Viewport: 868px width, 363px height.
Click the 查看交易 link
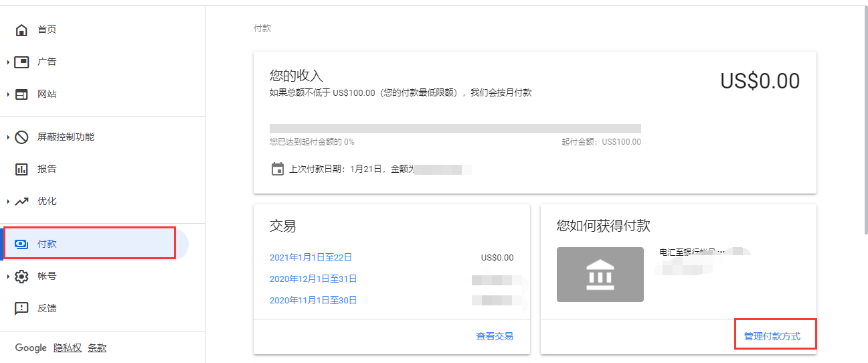(495, 336)
